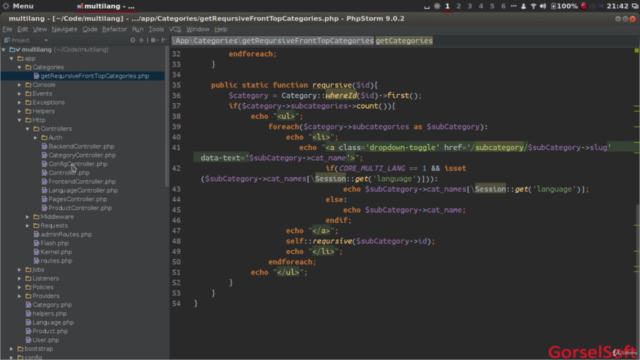Expand the Console folder
Image resolution: width=640 pixels, height=360 pixels.
click(x=20, y=84)
